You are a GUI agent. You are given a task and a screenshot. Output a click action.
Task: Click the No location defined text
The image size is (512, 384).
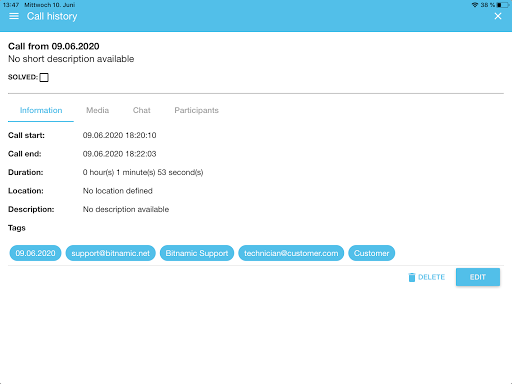pyautogui.click(x=118, y=191)
